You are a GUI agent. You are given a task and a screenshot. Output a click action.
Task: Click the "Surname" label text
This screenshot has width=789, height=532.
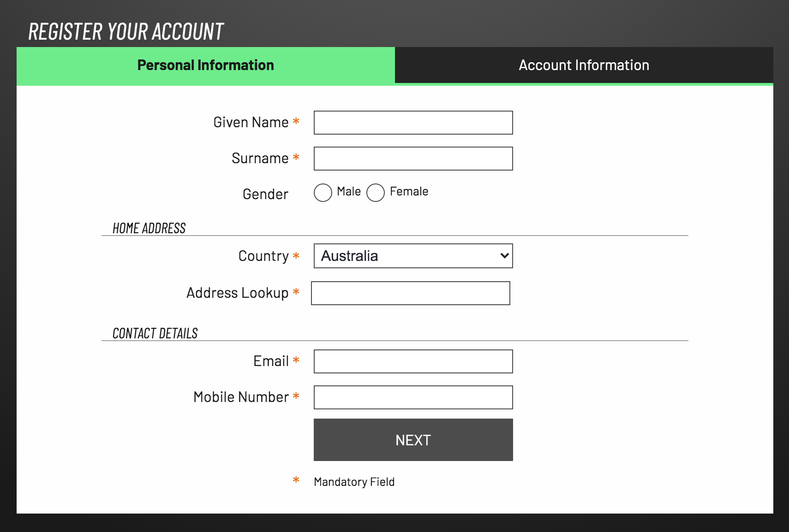point(260,159)
